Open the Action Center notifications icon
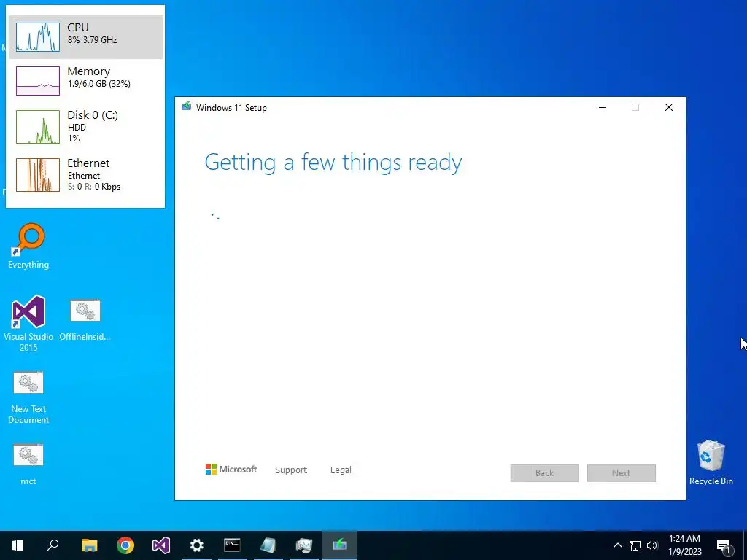747x560 pixels. tap(724, 545)
